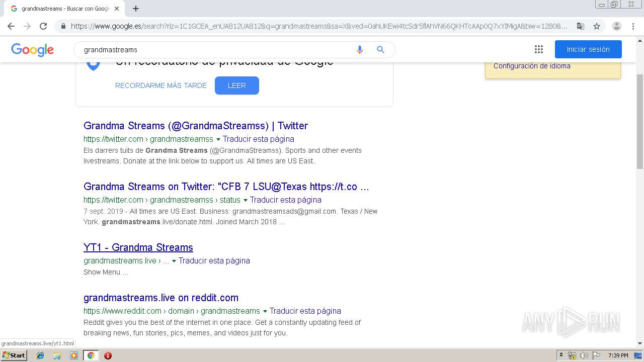Submit the search with the magnifier icon
The height and width of the screenshot is (362, 644).
381,50
